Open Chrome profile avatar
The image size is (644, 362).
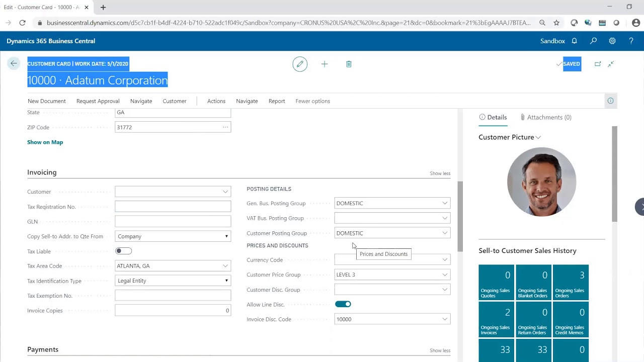[636, 23]
